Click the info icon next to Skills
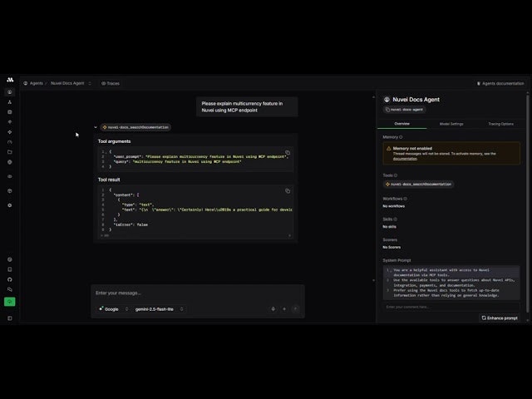Image resolution: width=532 pixels, height=399 pixels. [x=396, y=219]
